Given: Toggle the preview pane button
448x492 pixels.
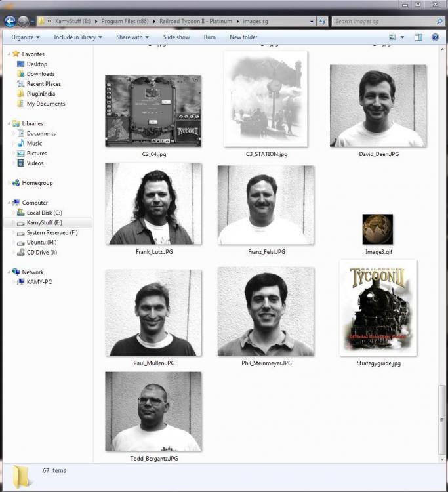Looking at the screenshot, I should (x=418, y=37).
